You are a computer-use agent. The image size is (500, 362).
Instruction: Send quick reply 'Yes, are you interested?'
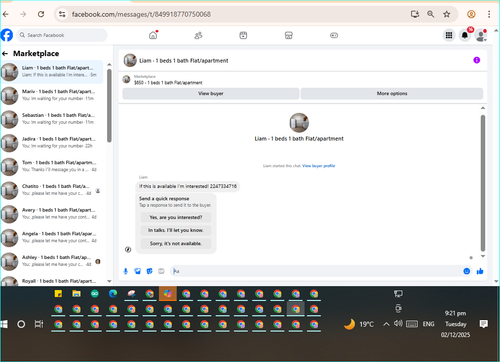coord(176,217)
